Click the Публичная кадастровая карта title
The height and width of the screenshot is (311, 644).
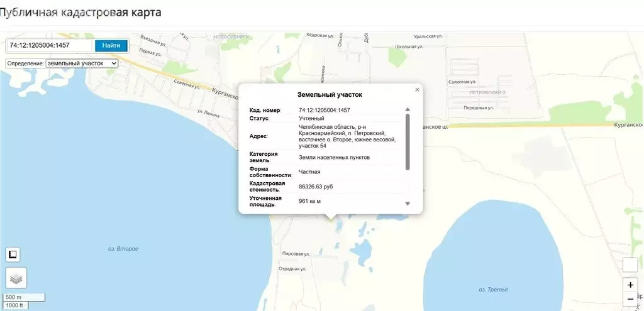point(80,13)
